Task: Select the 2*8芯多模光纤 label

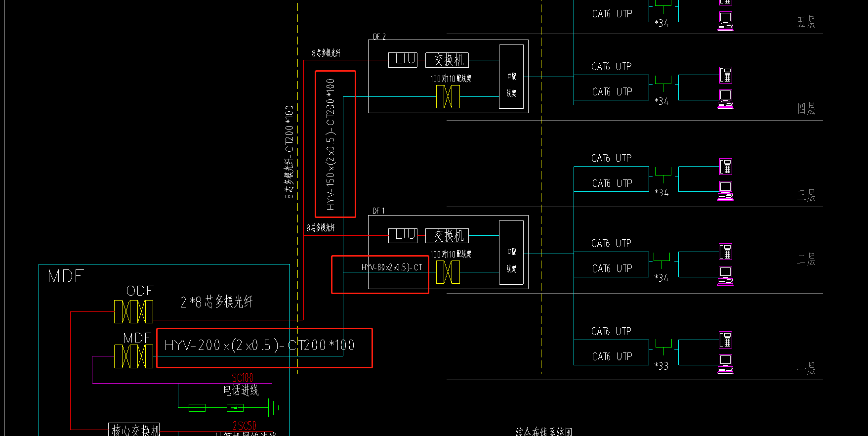Action: (x=216, y=302)
